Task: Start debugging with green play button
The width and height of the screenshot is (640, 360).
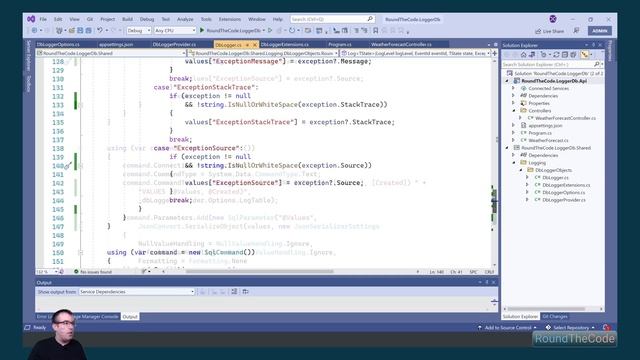Action: (202, 30)
